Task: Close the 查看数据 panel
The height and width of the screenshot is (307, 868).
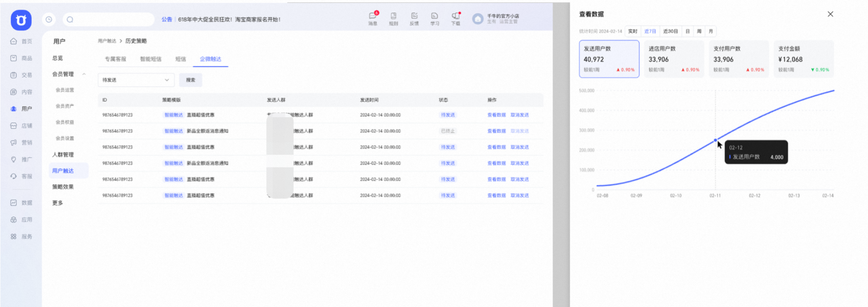Action: pos(830,14)
